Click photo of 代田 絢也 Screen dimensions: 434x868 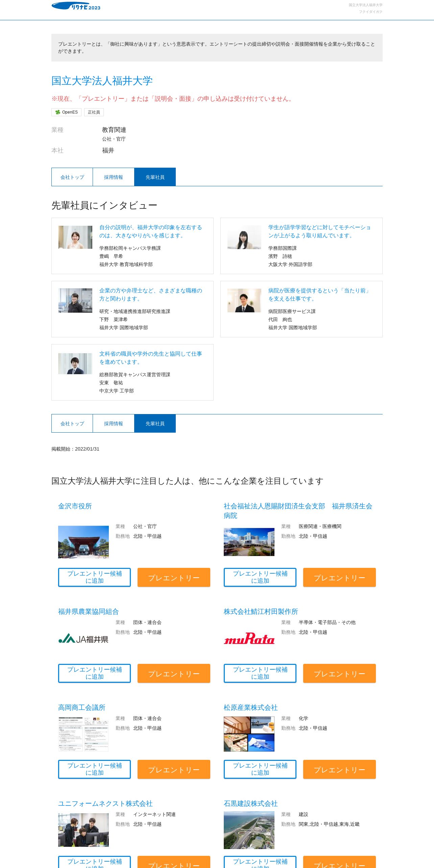(244, 300)
